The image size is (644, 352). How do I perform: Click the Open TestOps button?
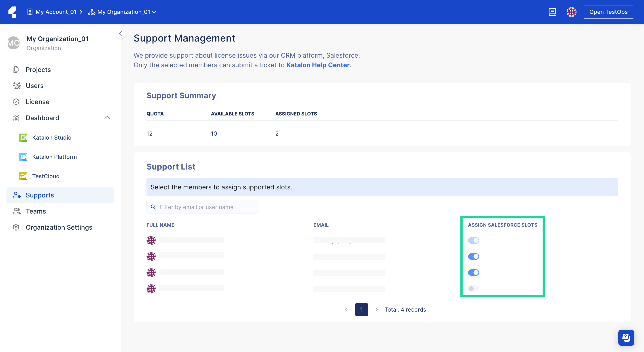click(x=608, y=12)
